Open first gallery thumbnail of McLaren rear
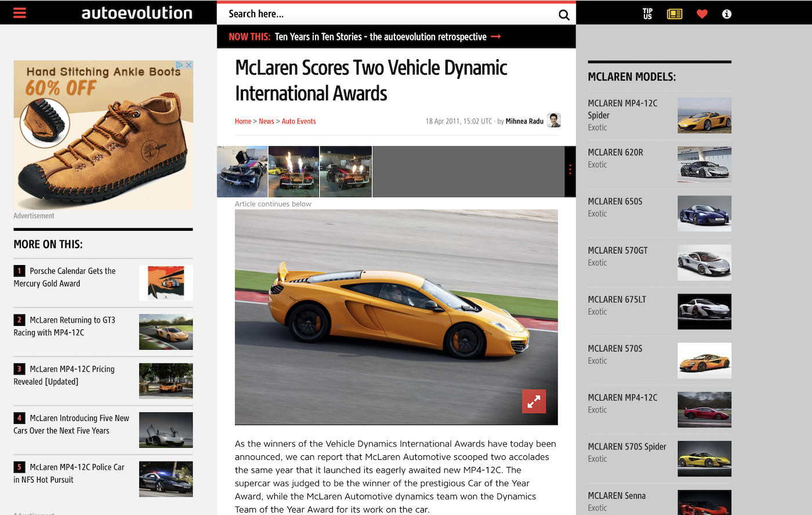Screen dimensions: 812x515 click(x=242, y=172)
